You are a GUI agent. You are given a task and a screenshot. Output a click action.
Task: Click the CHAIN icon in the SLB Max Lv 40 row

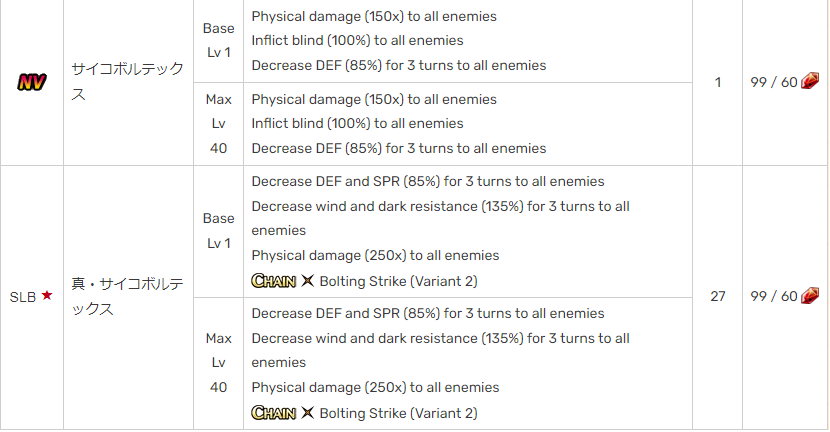(273, 412)
